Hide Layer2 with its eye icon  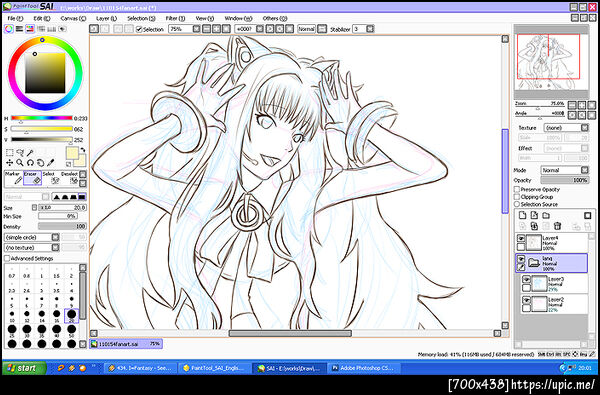[527, 300]
